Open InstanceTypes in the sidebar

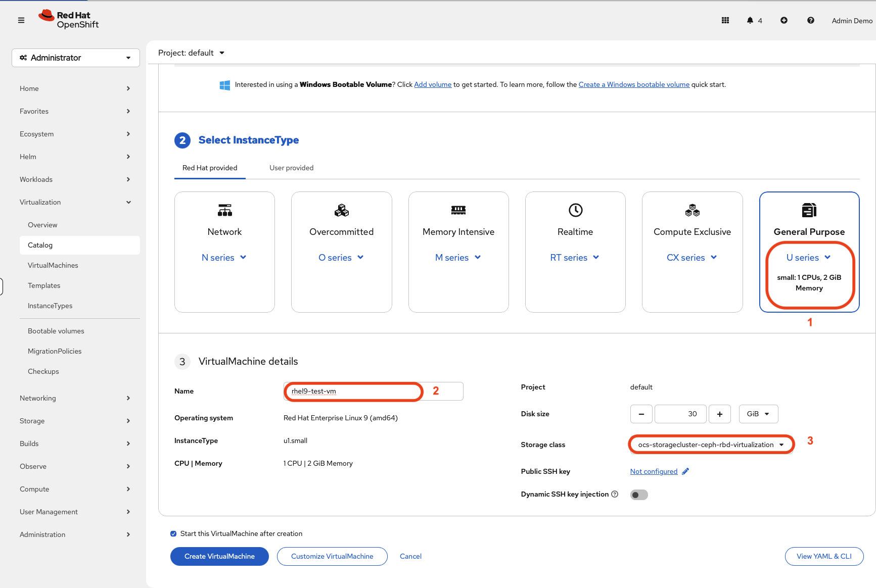point(50,306)
